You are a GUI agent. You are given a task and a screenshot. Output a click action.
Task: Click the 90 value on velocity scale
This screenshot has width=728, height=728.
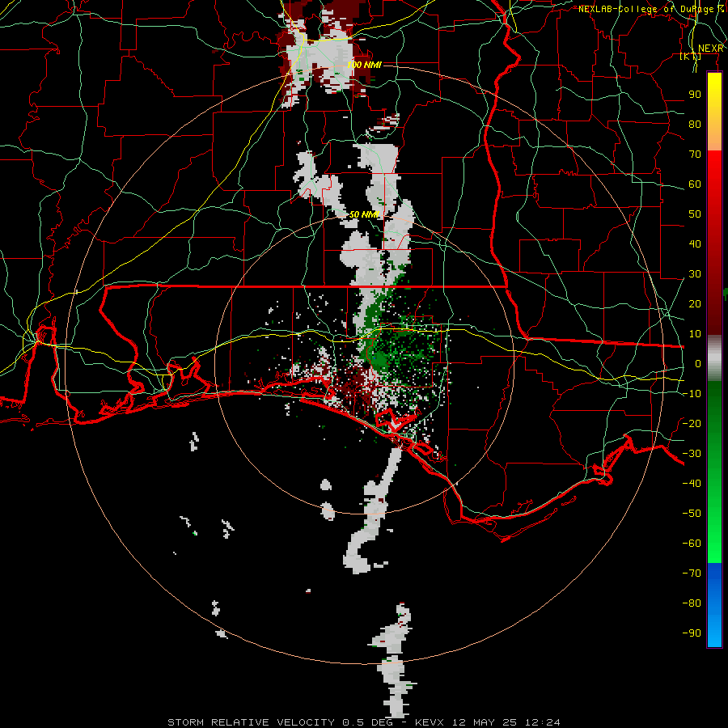pyautogui.click(x=695, y=95)
